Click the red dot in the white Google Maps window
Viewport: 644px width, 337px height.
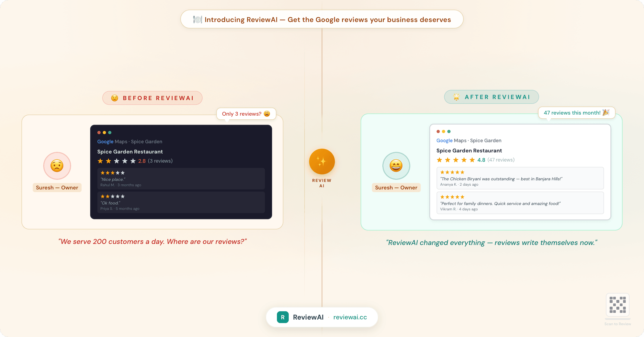coord(438,131)
